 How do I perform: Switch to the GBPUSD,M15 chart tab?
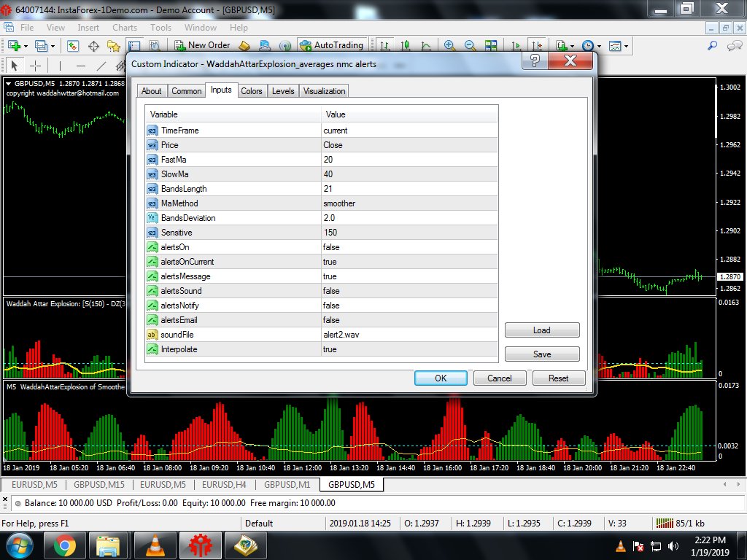pos(98,485)
